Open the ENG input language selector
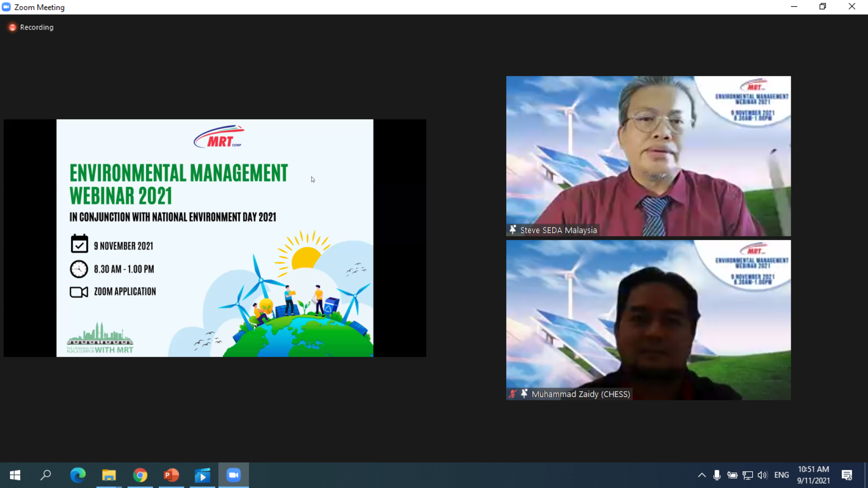The height and width of the screenshot is (488, 868). point(781,475)
